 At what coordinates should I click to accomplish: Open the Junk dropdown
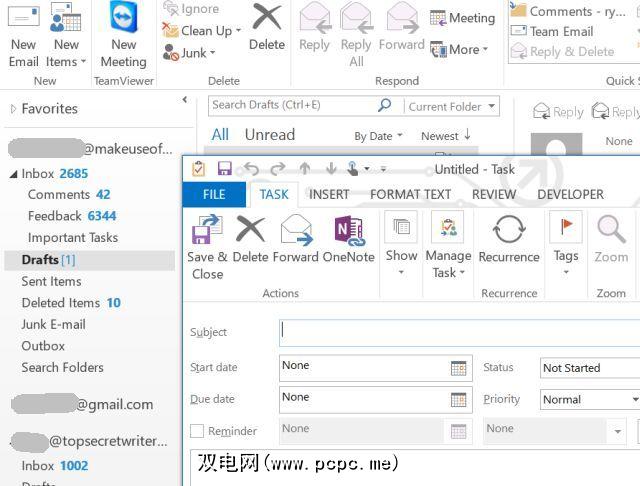pyautogui.click(x=189, y=53)
